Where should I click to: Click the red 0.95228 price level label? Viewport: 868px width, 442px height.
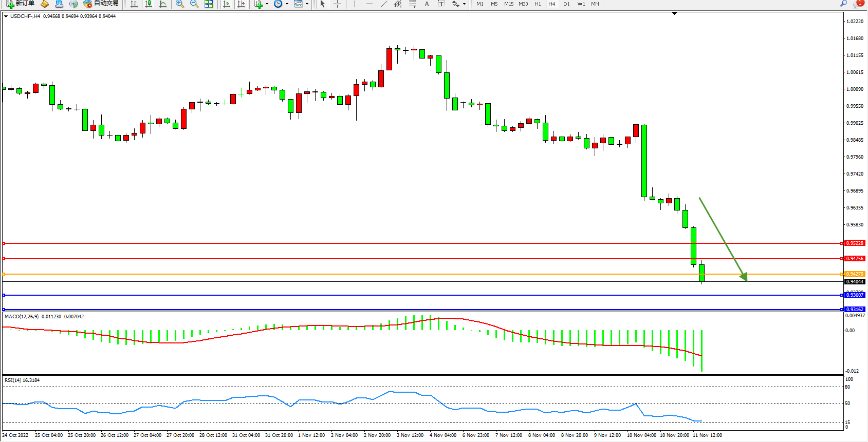(x=855, y=243)
